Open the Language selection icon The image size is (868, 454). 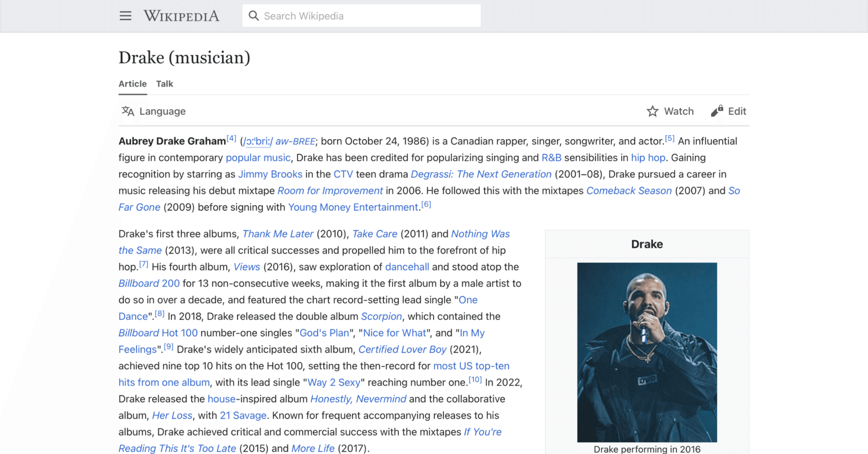point(128,111)
